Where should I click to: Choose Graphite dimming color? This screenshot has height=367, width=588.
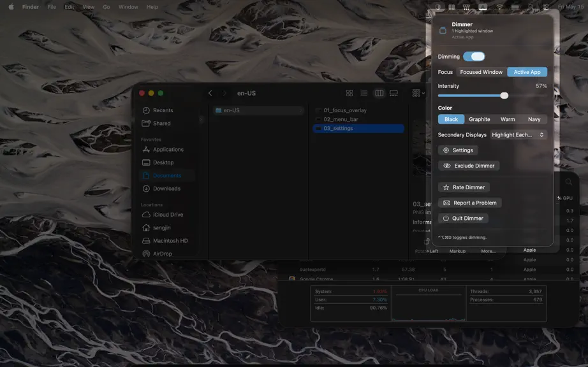479,119
